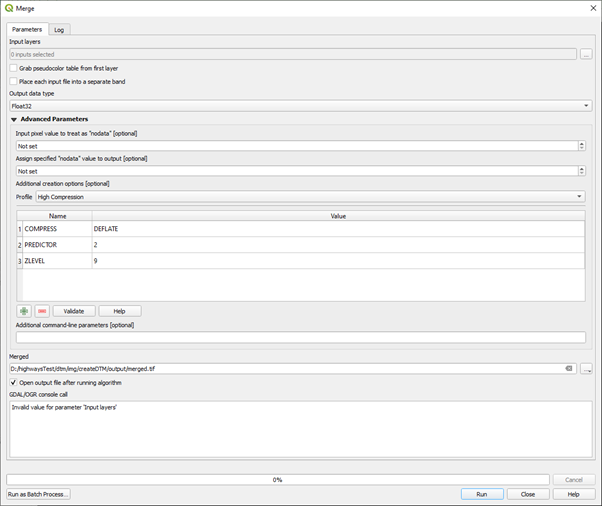Select the Parameters tab
Image resolution: width=602 pixels, height=506 pixels.
tap(27, 30)
